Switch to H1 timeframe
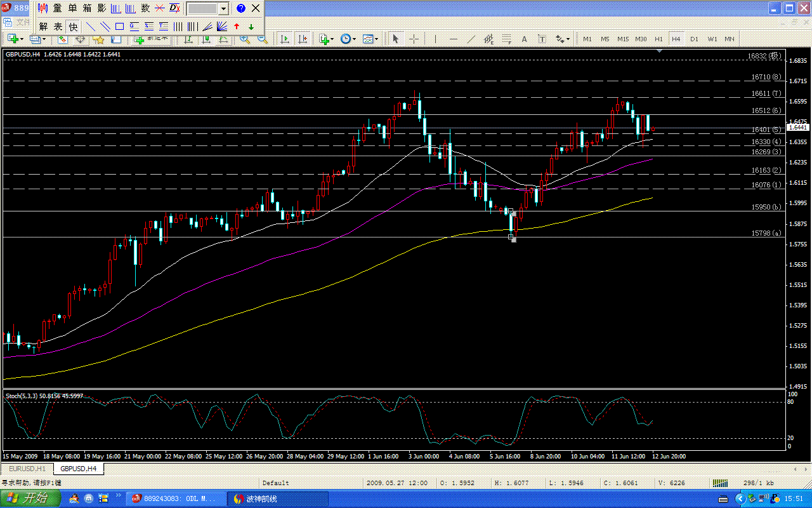 tap(658, 39)
